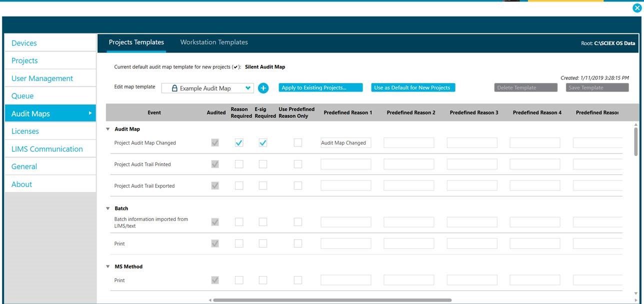The height and width of the screenshot is (304, 644).
Task: Click Predefined Reason 1 field containing Audit Map Changed
Action: (x=345, y=143)
